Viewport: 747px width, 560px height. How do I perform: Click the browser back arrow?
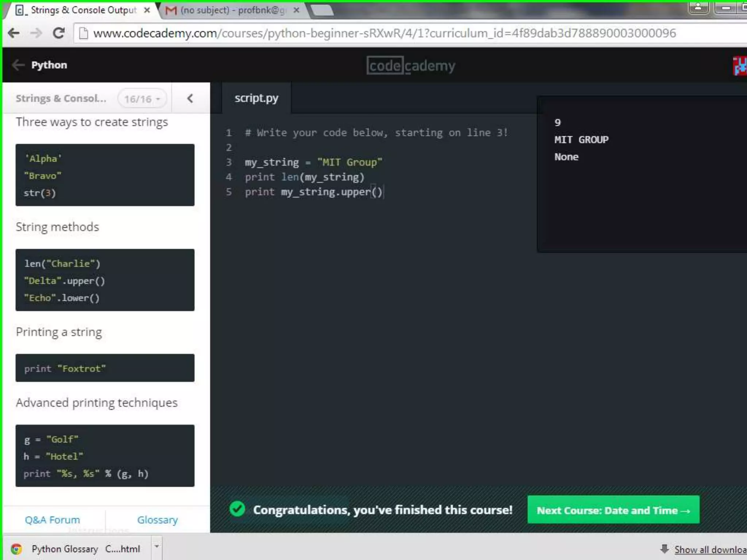tap(14, 33)
